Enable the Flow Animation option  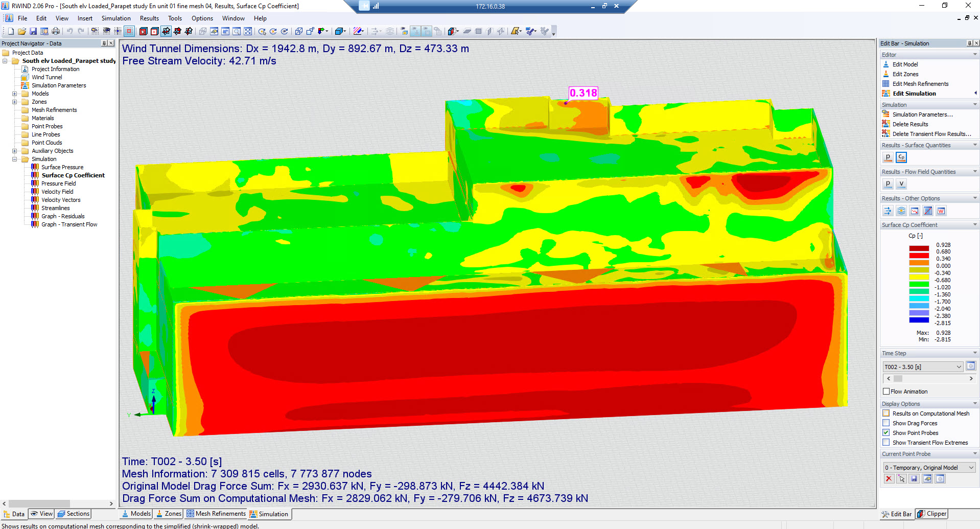pyautogui.click(x=886, y=391)
